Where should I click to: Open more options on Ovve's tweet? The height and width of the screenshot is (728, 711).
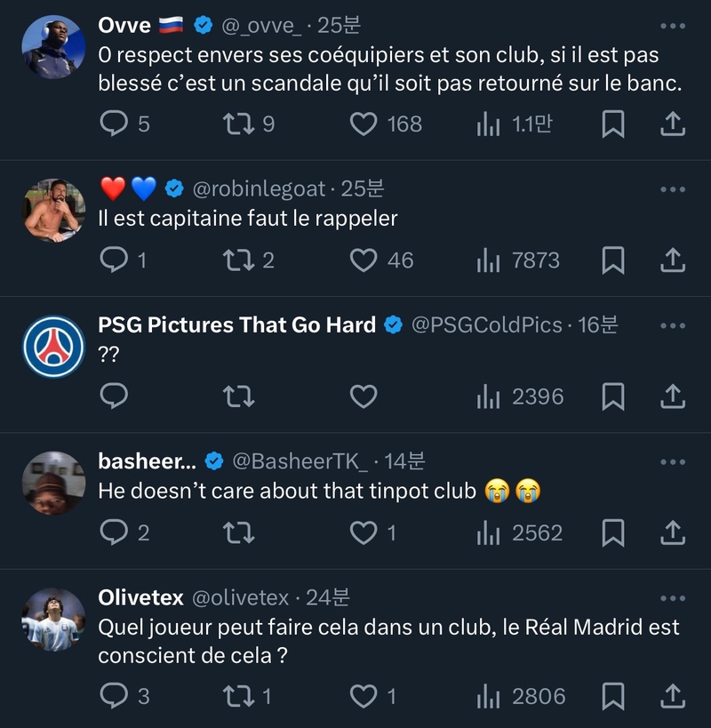673,27
